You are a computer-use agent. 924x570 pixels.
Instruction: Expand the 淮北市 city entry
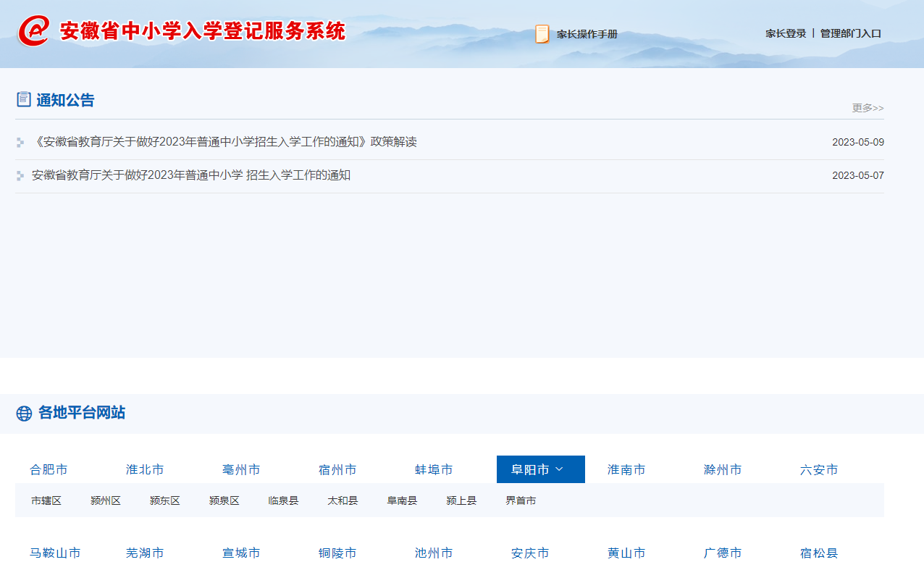[x=145, y=470]
